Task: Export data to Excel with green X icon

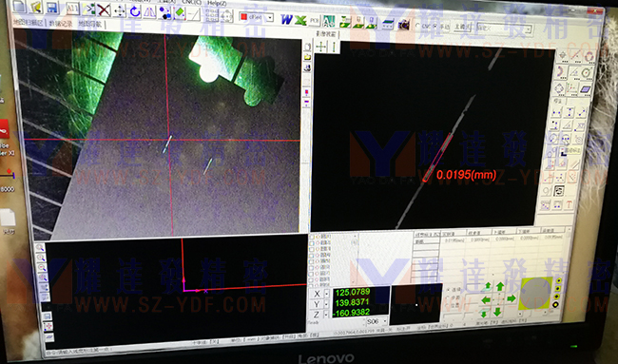Action: [300, 20]
